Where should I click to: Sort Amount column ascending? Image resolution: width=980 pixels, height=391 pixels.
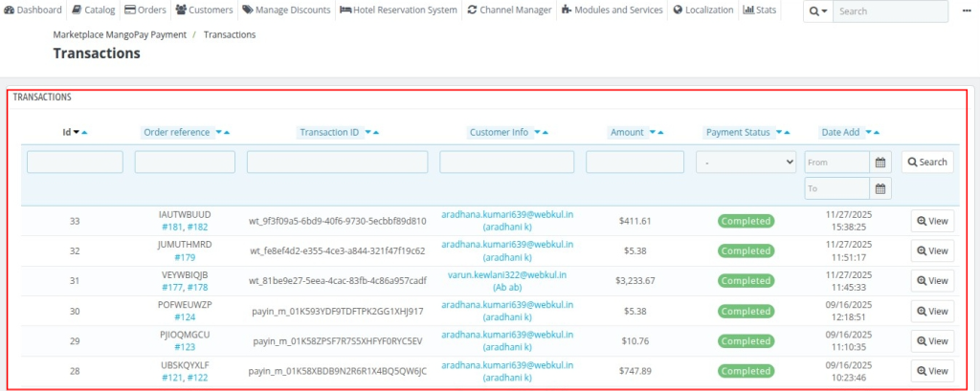click(x=660, y=133)
